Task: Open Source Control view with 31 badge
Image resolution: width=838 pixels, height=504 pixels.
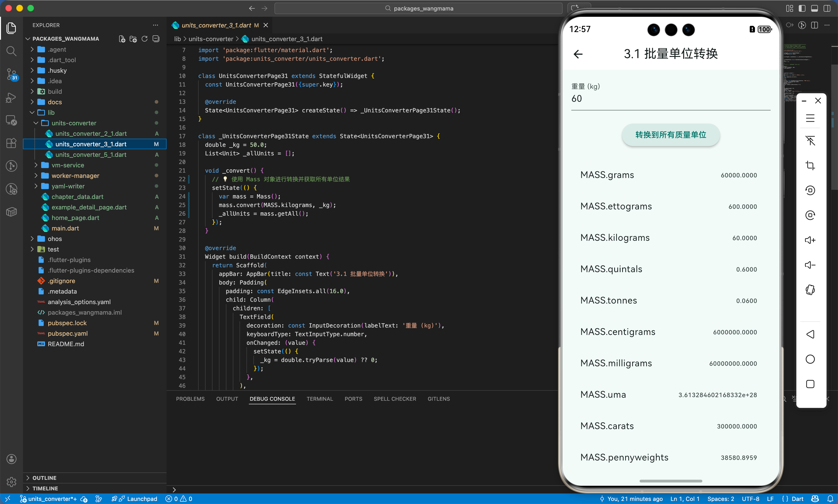Action: (x=11, y=74)
